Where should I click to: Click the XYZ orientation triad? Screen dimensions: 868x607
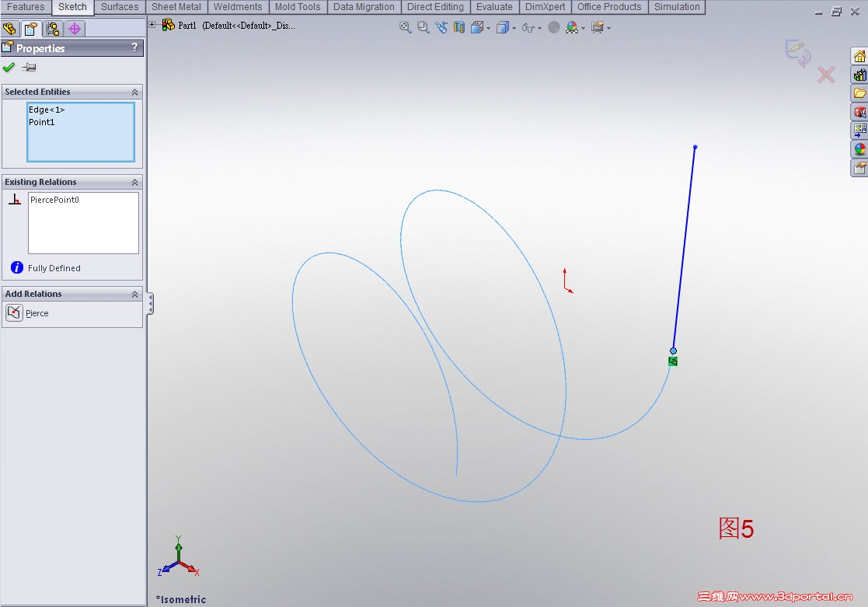(178, 558)
